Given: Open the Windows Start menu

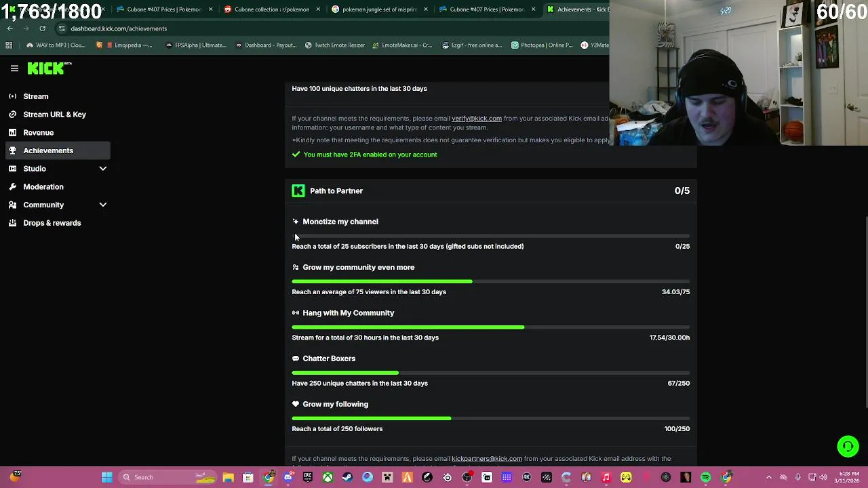Looking at the screenshot, I should coord(106,477).
